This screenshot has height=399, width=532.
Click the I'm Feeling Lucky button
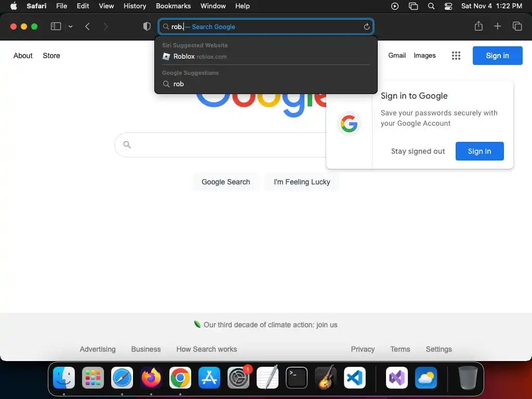(x=302, y=182)
